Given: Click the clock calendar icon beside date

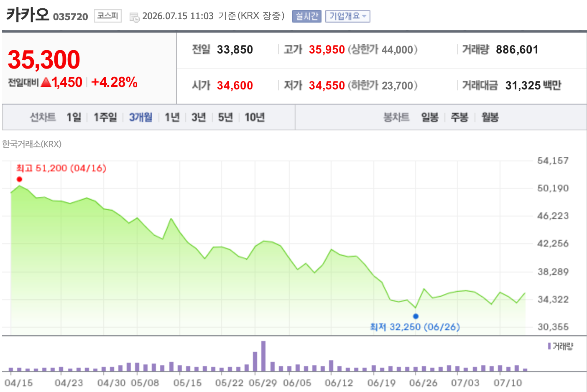Looking at the screenshot, I should [x=134, y=17].
